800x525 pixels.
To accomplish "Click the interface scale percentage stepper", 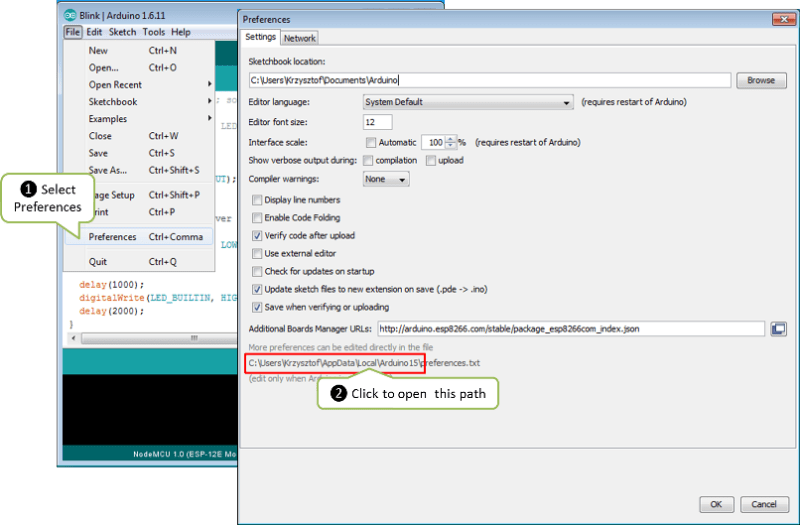I will pyautogui.click(x=451, y=143).
